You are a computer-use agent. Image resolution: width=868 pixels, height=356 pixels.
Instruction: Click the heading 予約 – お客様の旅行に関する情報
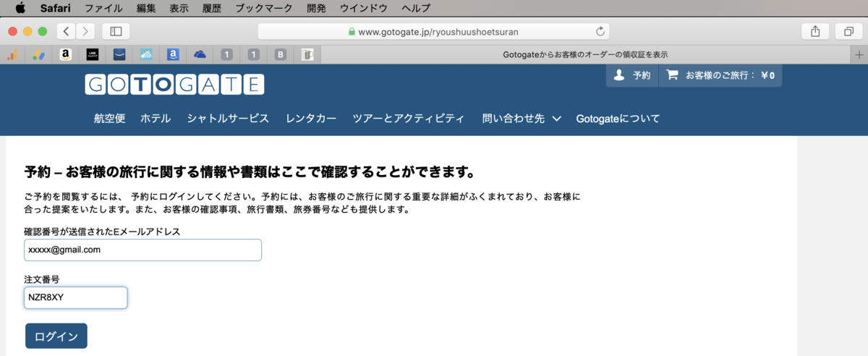pyautogui.click(x=250, y=172)
